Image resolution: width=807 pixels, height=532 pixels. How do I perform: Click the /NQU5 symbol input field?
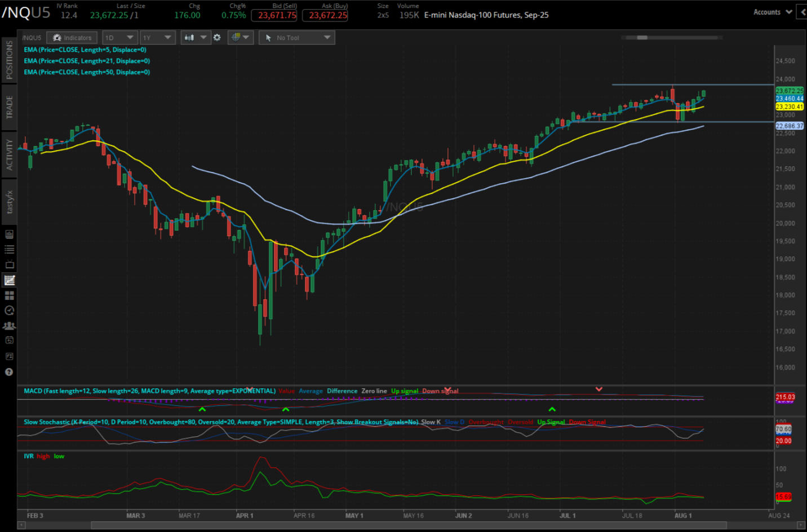[32, 37]
